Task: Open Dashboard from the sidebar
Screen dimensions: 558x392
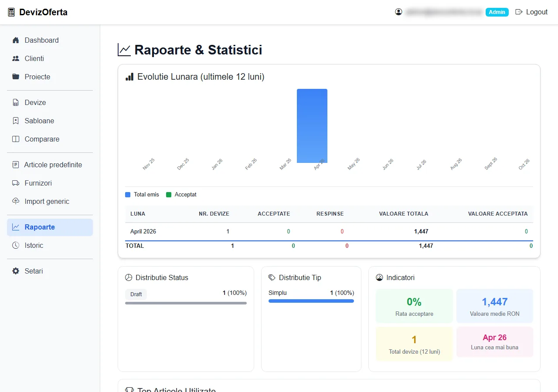Action: [50, 40]
